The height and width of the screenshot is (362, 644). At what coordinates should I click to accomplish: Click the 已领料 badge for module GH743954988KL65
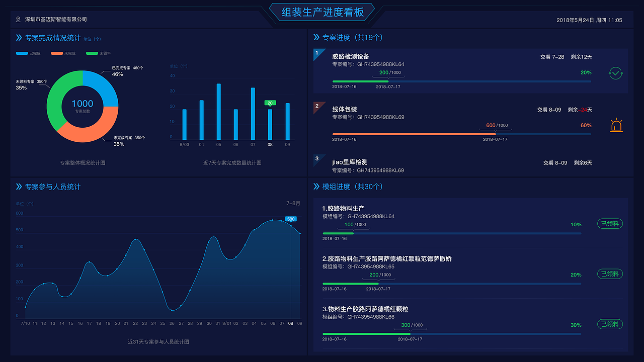pyautogui.click(x=610, y=274)
